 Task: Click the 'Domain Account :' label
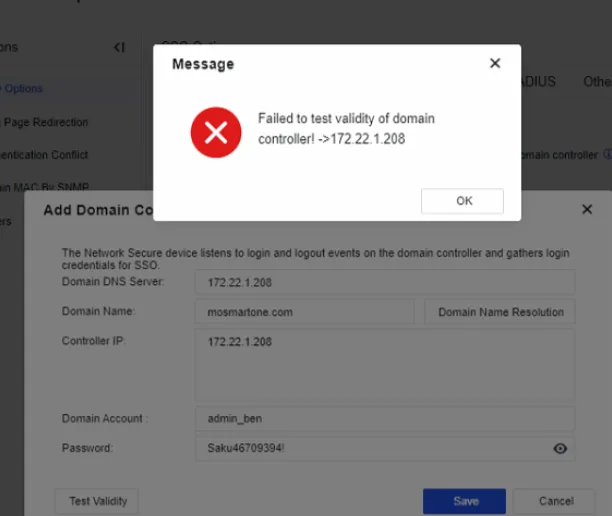click(x=105, y=418)
